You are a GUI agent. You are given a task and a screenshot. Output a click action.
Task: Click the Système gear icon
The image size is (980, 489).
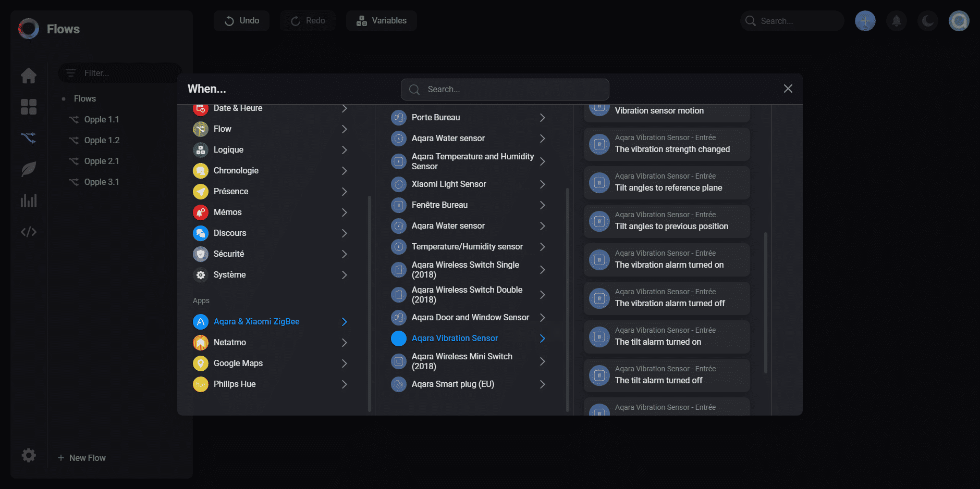click(201, 275)
